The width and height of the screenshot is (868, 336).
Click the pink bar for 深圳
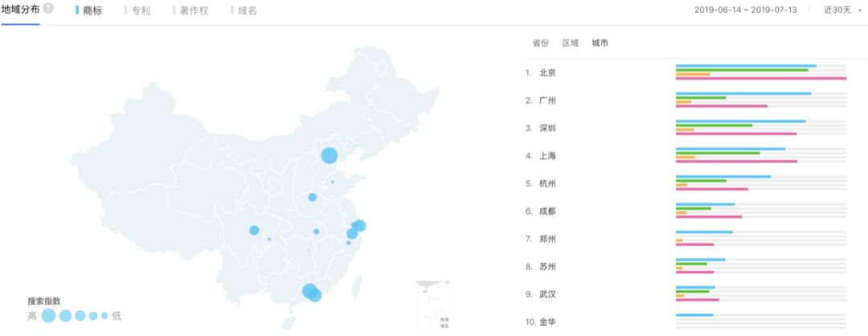pyautogui.click(x=736, y=133)
